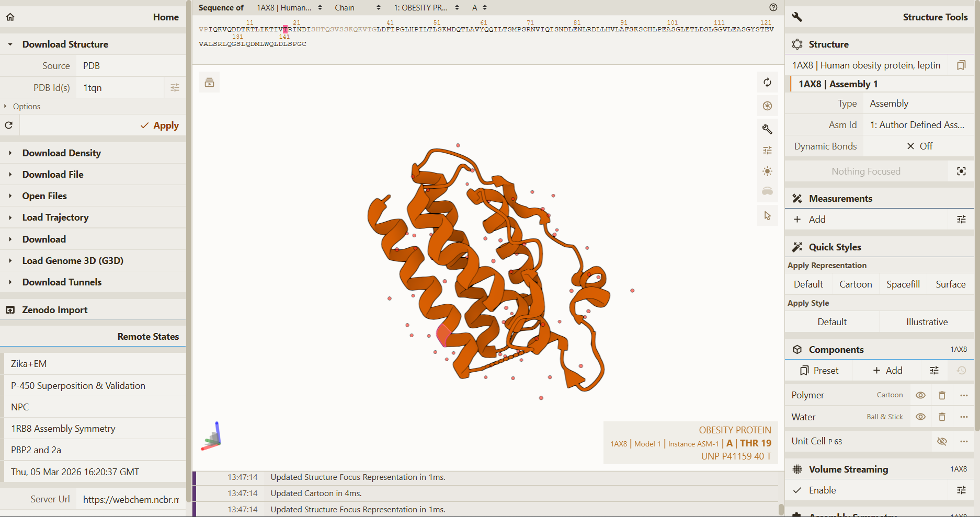Viewport: 980px width, 517px height.
Task: Open the Source PDB dropdown
Action: pos(131,66)
